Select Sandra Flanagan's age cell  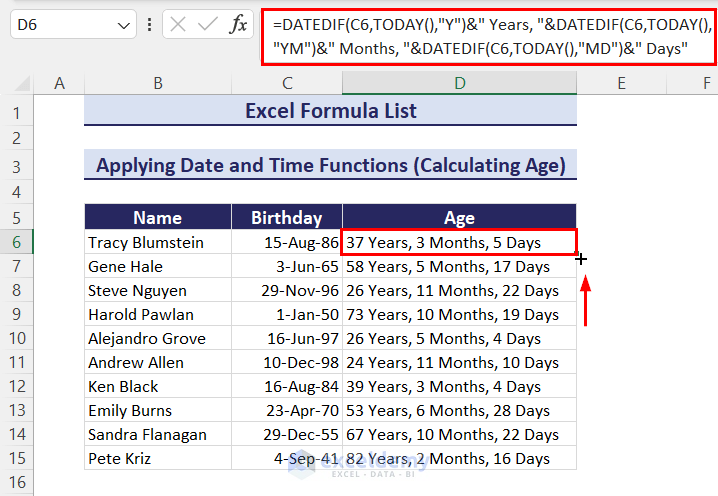pyautogui.click(x=459, y=434)
